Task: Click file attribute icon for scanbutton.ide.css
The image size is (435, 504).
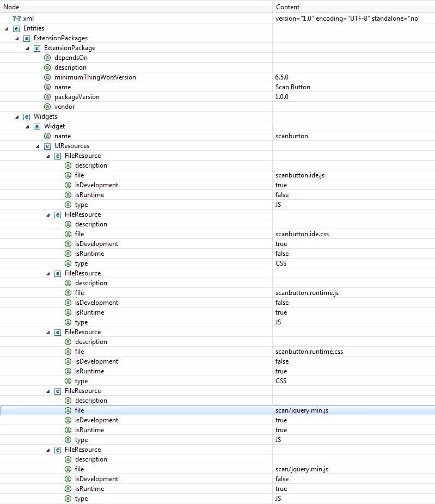Action: 68,234
